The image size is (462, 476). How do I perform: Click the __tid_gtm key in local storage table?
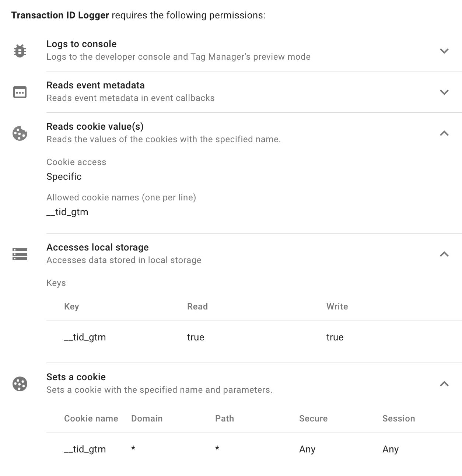pyautogui.click(x=85, y=337)
